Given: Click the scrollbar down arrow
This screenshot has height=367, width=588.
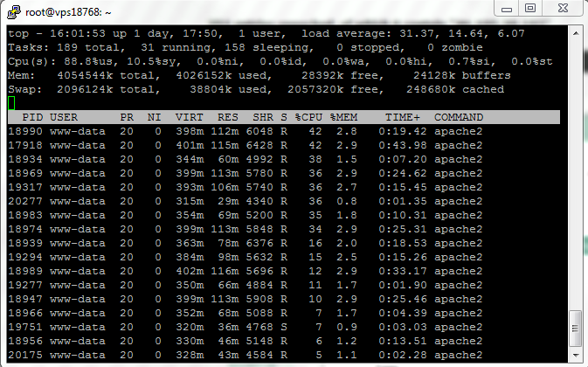Looking at the screenshot, I should 576,355.
